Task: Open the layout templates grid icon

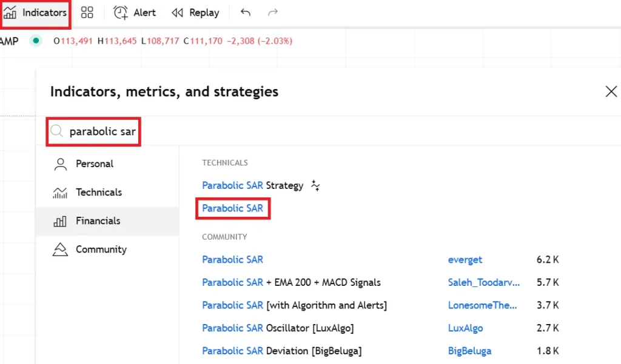Action: [87, 13]
